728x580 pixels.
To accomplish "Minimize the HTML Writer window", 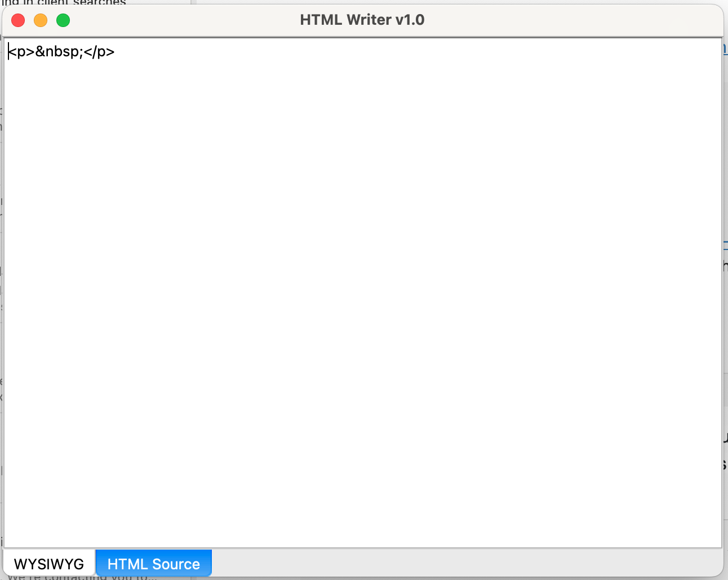I will pos(41,20).
